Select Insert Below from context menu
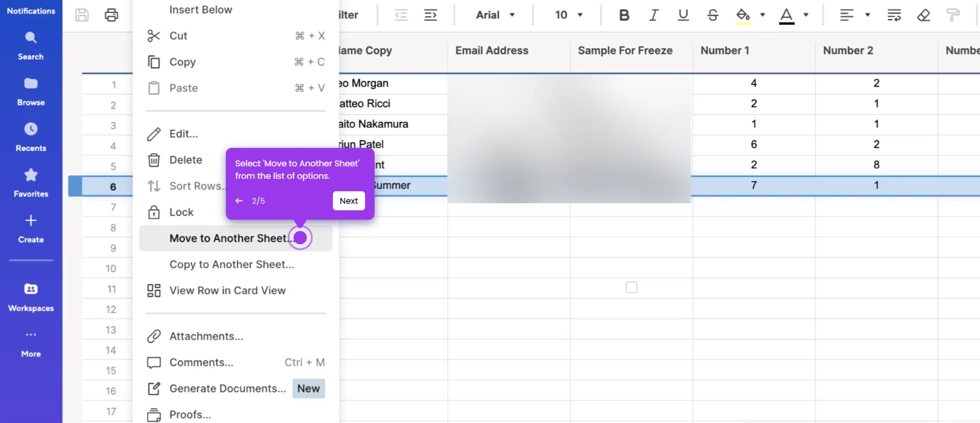980x423 pixels. pyautogui.click(x=235, y=10)
